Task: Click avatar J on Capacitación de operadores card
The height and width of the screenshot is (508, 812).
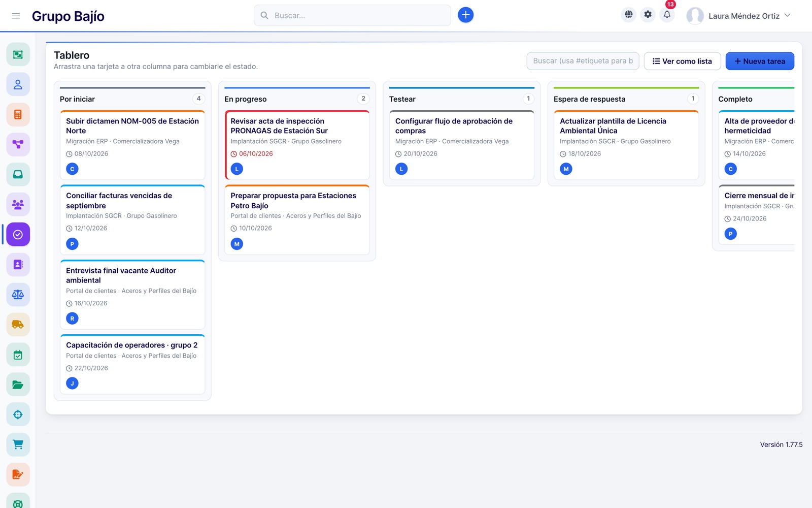Action: tap(72, 383)
